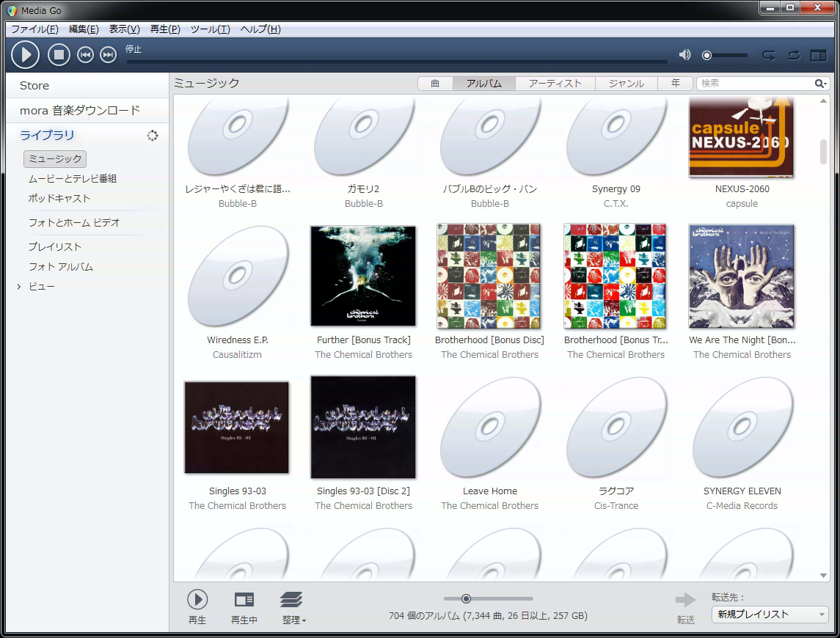Click the album list scrollbar thumb
Image resolution: width=840 pixels, height=638 pixels.
(x=823, y=152)
